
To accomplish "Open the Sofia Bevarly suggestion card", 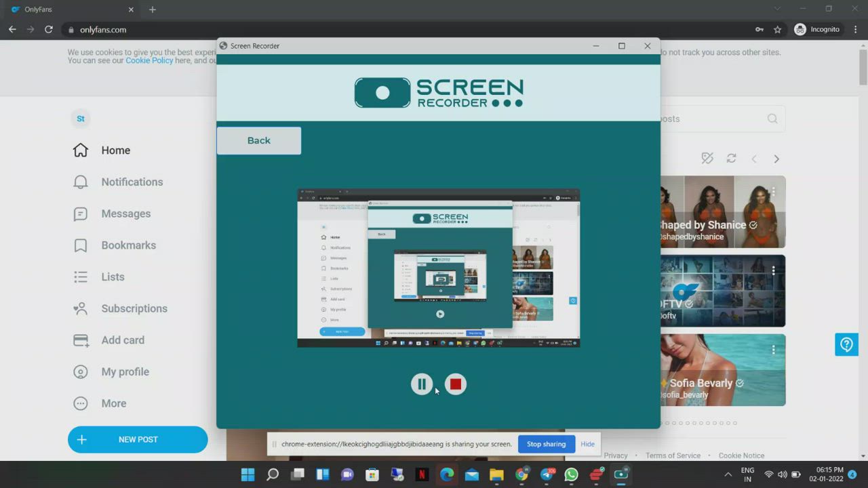I will pyautogui.click(x=723, y=370).
